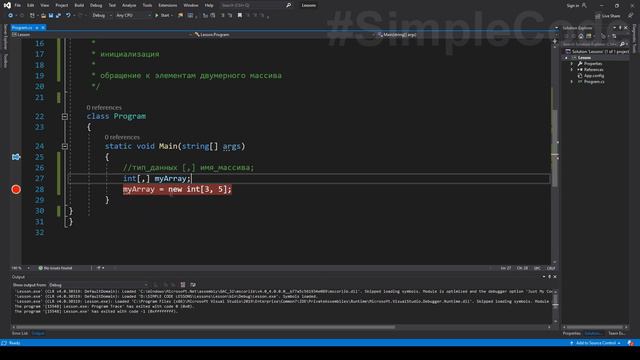The width and height of the screenshot is (640, 360).
Task: Open the Debug menu
Action: [96, 5]
